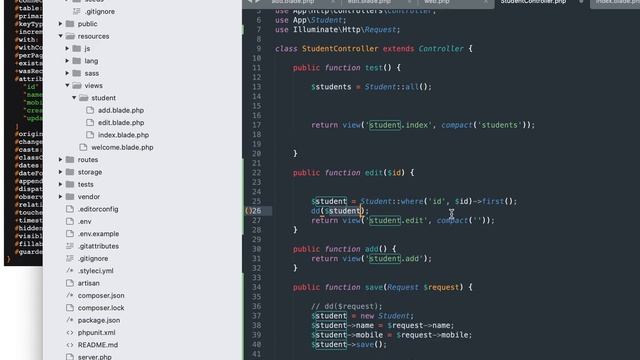Screen dimensions: 640x360
Task: Click the README.md code icon
Action: [x=70, y=345]
